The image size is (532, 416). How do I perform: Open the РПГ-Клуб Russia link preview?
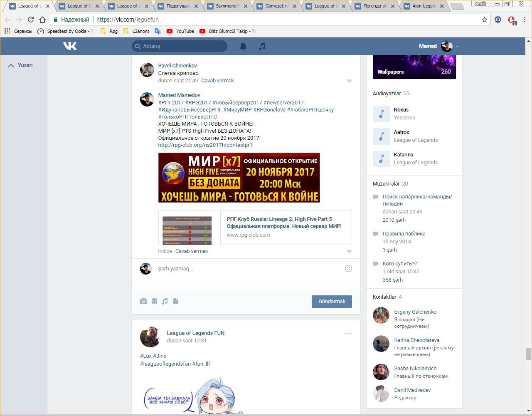pos(255,228)
